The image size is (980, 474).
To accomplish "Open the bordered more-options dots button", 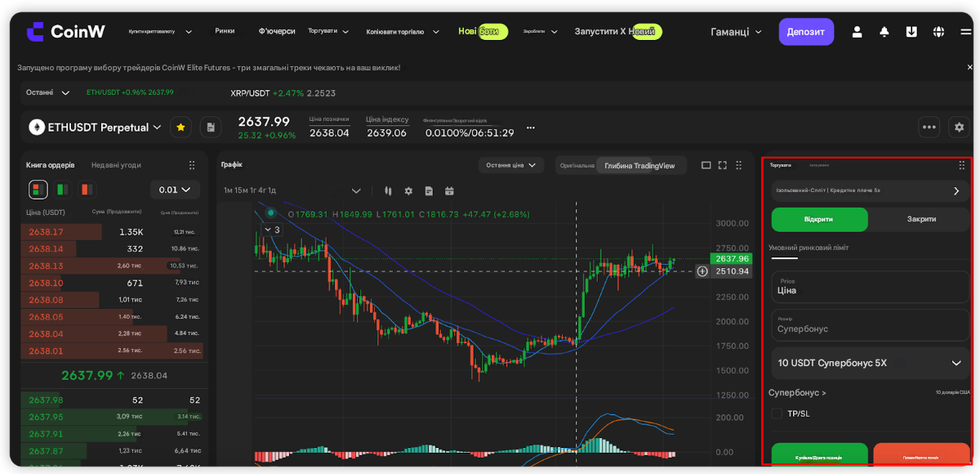I will click(929, 127).
